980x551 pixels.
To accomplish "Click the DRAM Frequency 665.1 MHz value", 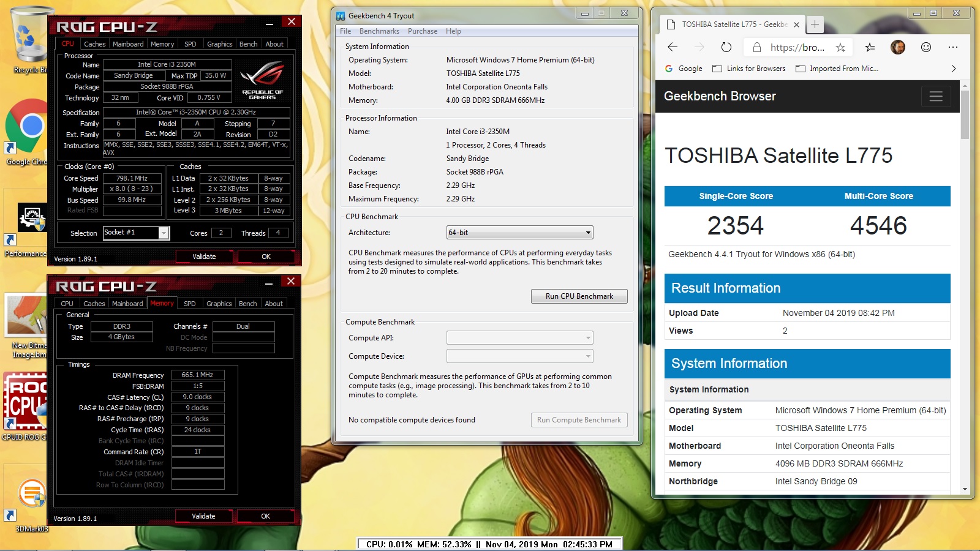I will click(x=197, y=375).
